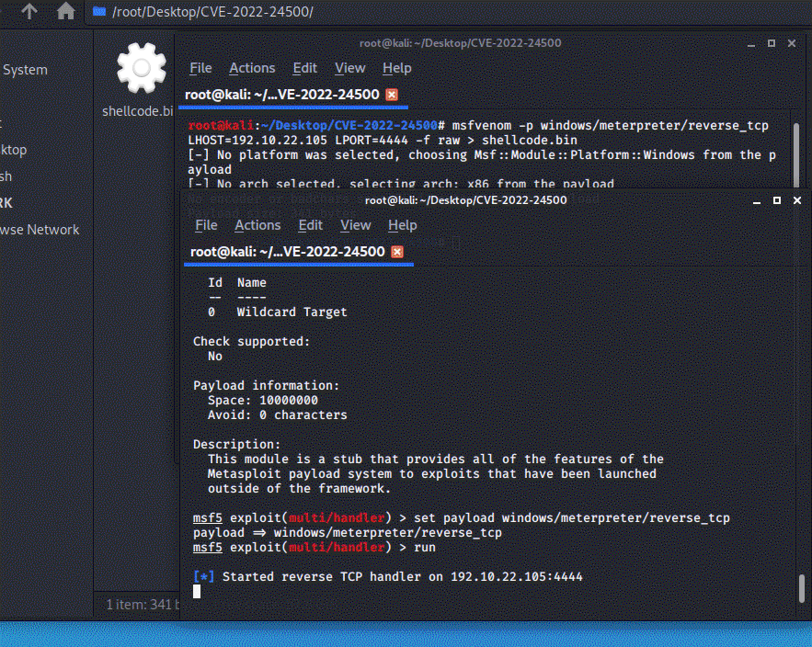Close the back terminal window

click(791, 43)
